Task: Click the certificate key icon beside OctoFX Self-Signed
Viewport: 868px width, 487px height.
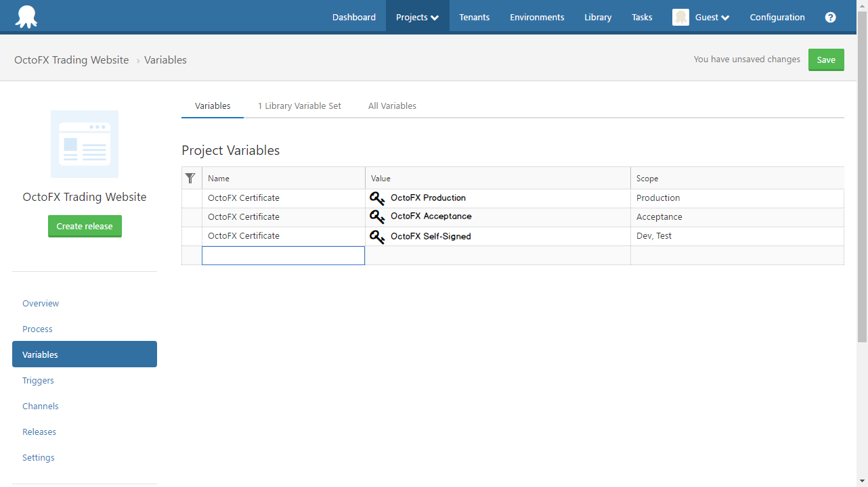Action: [377, 236]
